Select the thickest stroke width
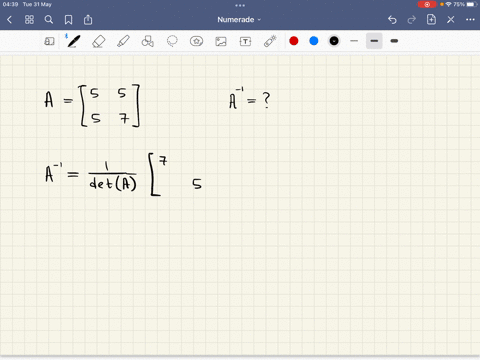 click(394, 41)
